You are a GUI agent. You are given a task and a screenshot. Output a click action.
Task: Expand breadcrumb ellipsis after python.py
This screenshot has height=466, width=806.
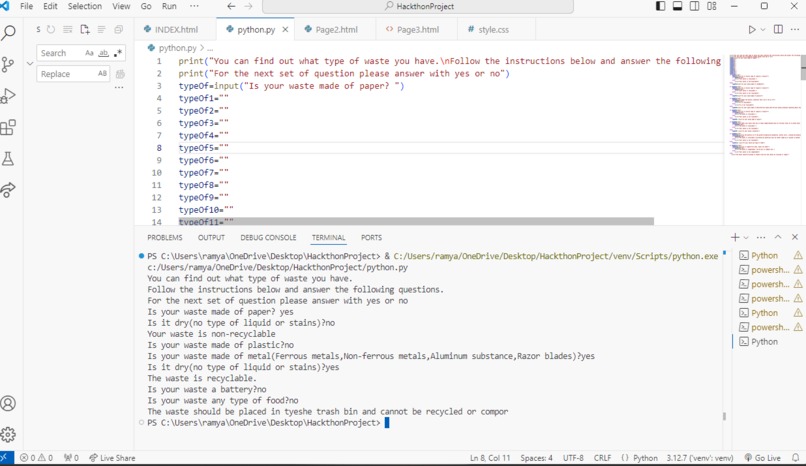tap(210, 48)
